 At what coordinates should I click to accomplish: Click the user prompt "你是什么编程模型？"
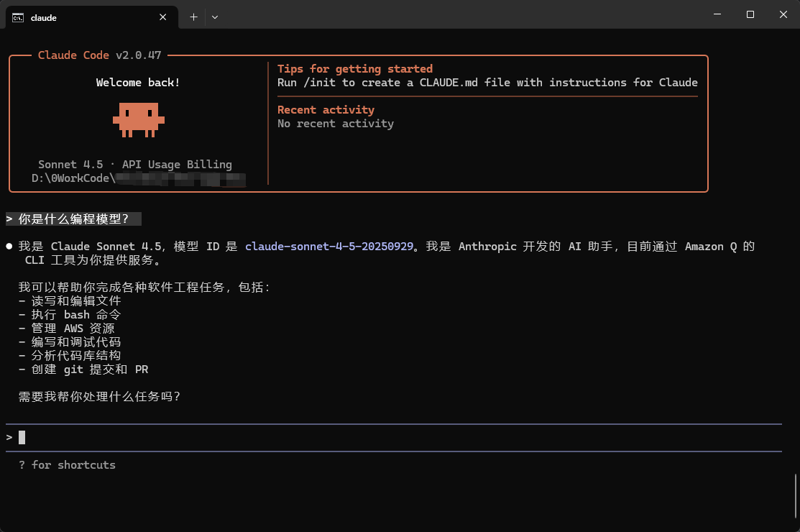click(x=73, y=219)
